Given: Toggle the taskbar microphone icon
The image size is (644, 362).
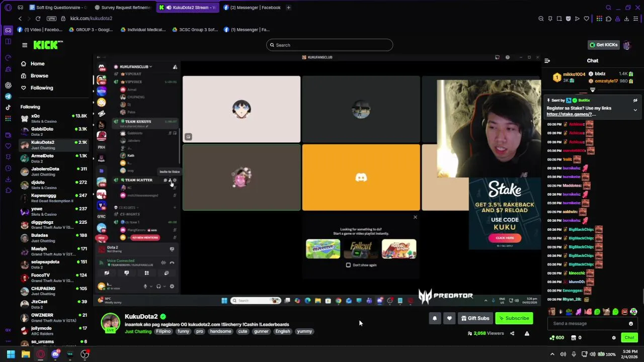Looking at the screenshot, I should (x=574, y=354).
